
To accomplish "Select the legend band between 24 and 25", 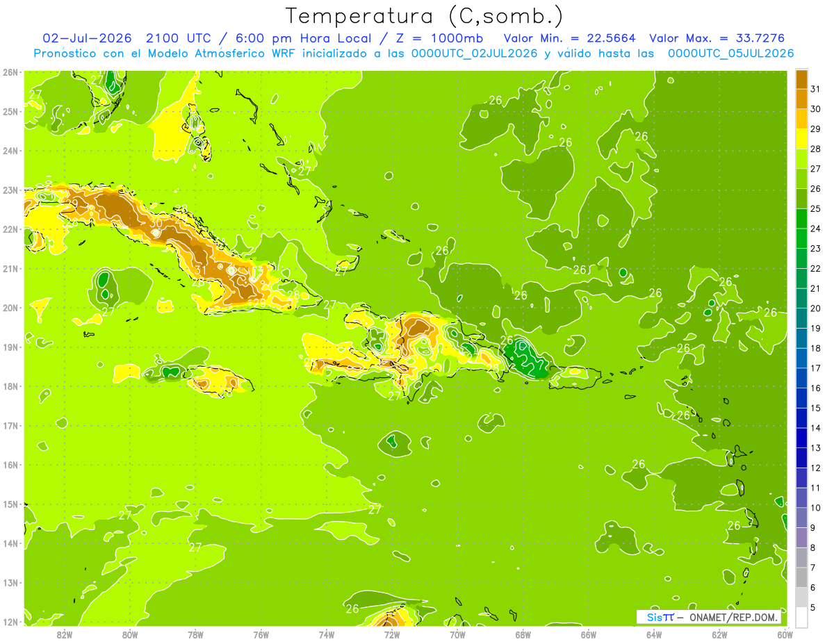I will 801,219.
